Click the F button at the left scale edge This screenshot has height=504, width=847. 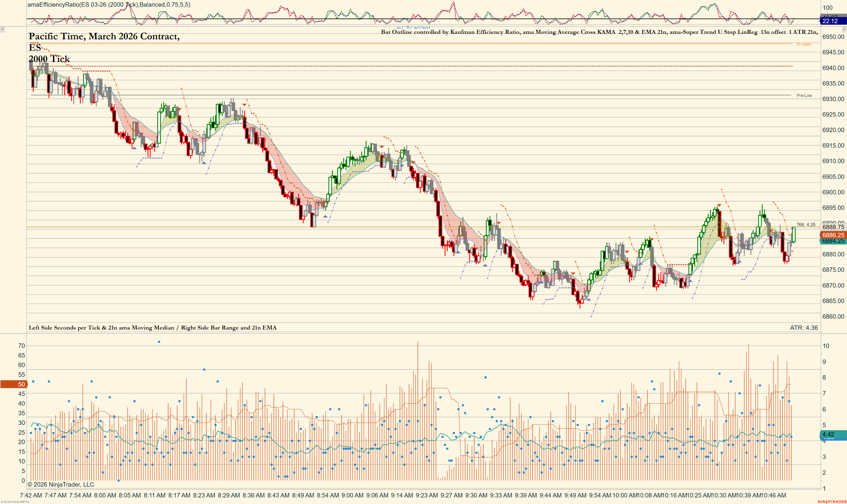(x=2, y=29)
